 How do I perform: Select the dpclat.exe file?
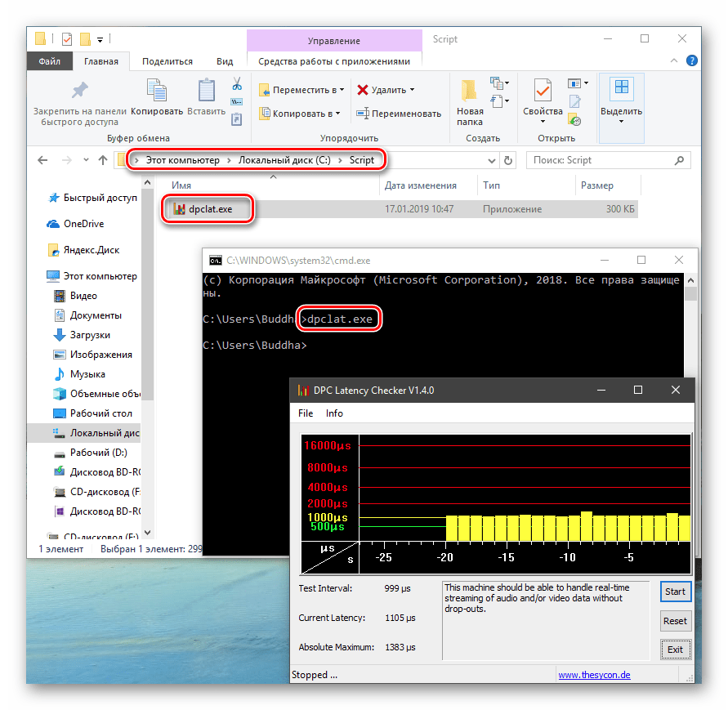click(x=210, y=209)
